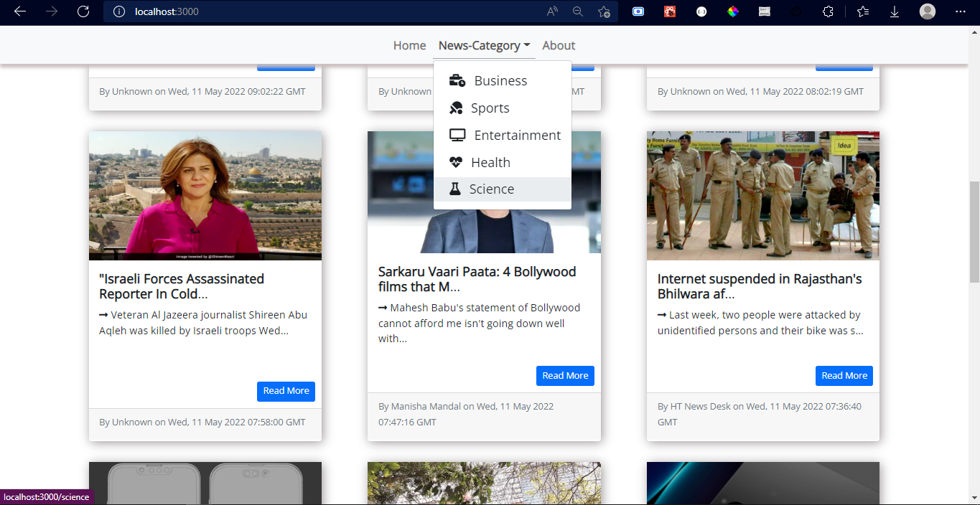
Task: Add this page to favorites star icon
Action: click(604, 11)
